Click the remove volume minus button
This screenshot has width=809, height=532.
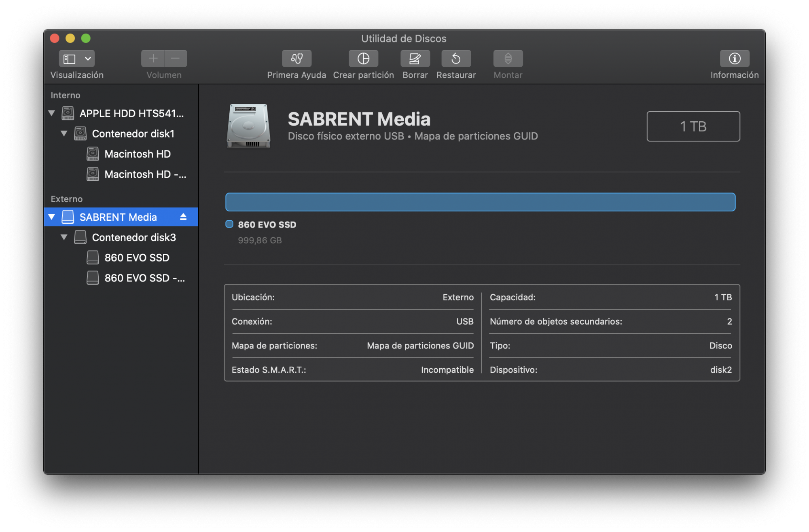tap(176, 59)
